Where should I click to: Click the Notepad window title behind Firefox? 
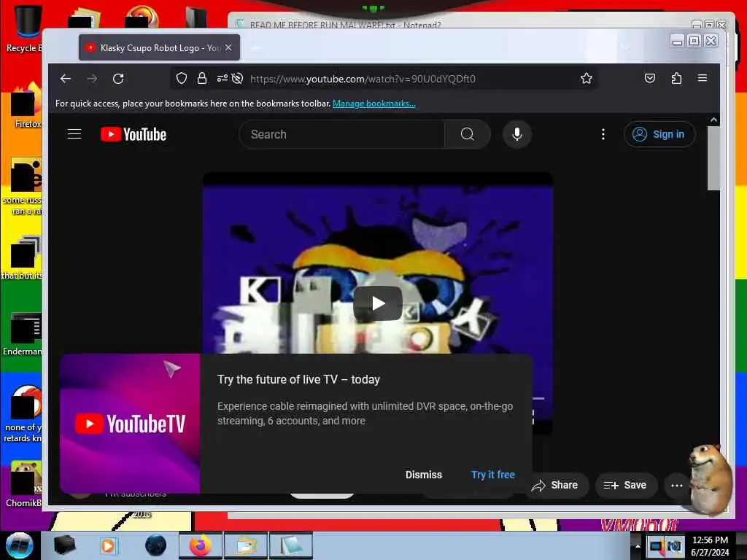pyautogui.click(x=345, y=25)
